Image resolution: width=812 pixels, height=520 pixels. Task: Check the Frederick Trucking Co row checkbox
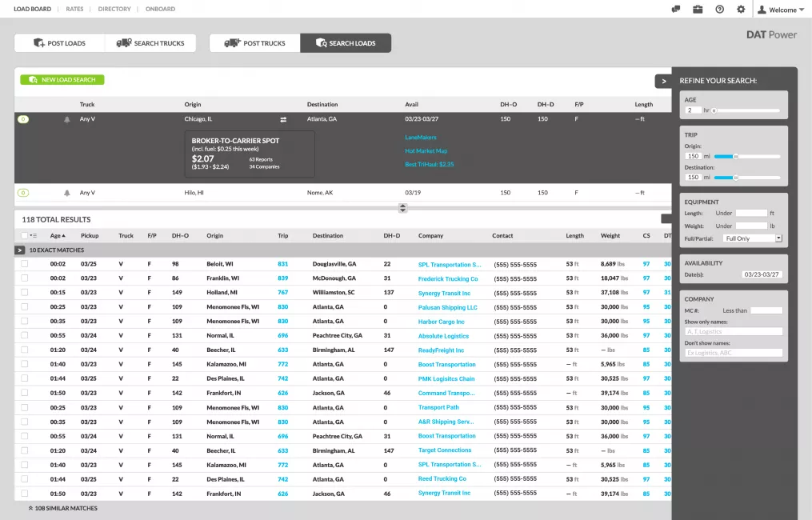24,278
